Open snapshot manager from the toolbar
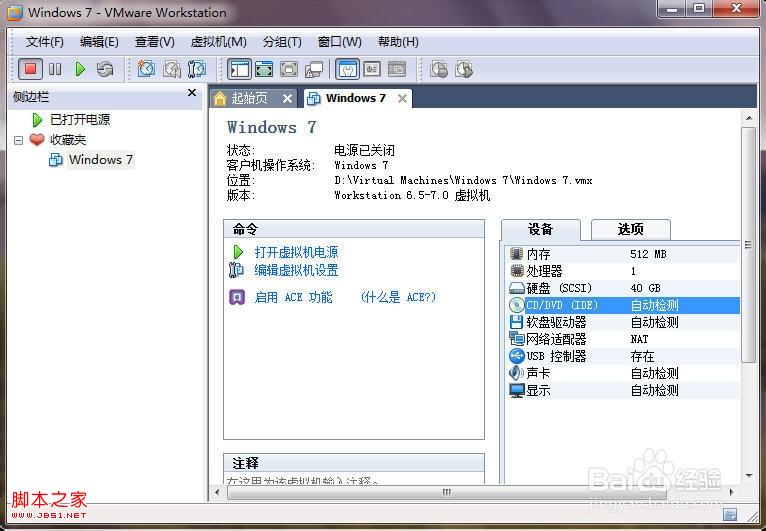The height and width of the screenshot is (531, 766). tap(197, 69)
